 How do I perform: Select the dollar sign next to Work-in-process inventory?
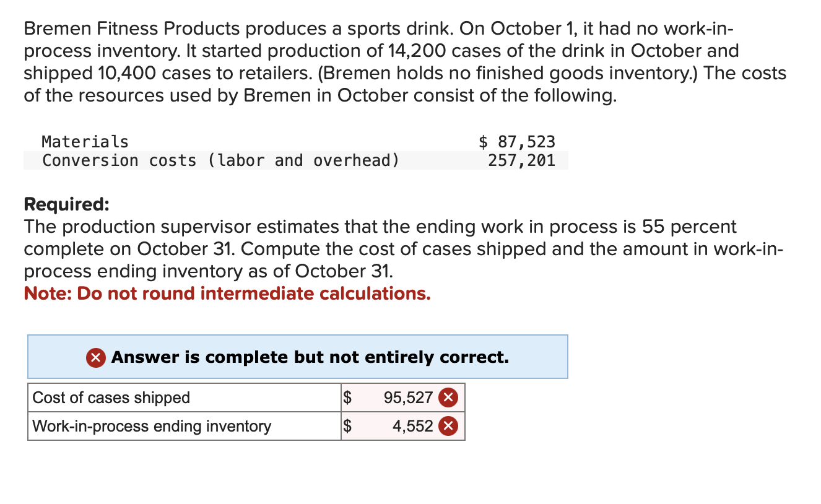[x=347, y=425]
